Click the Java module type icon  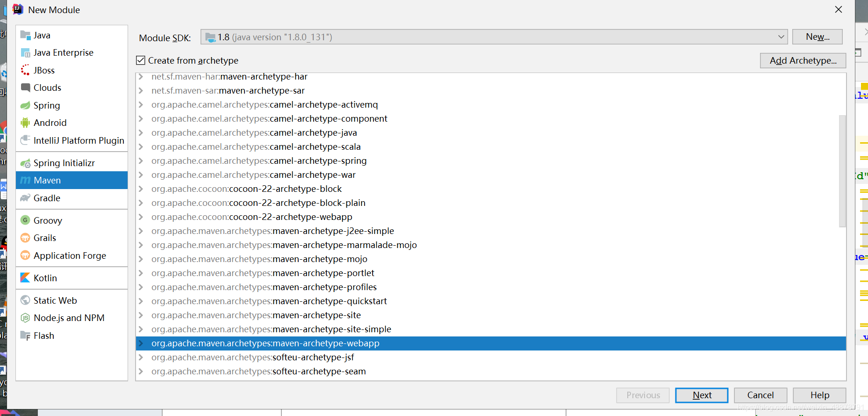[x=25, y=35]
